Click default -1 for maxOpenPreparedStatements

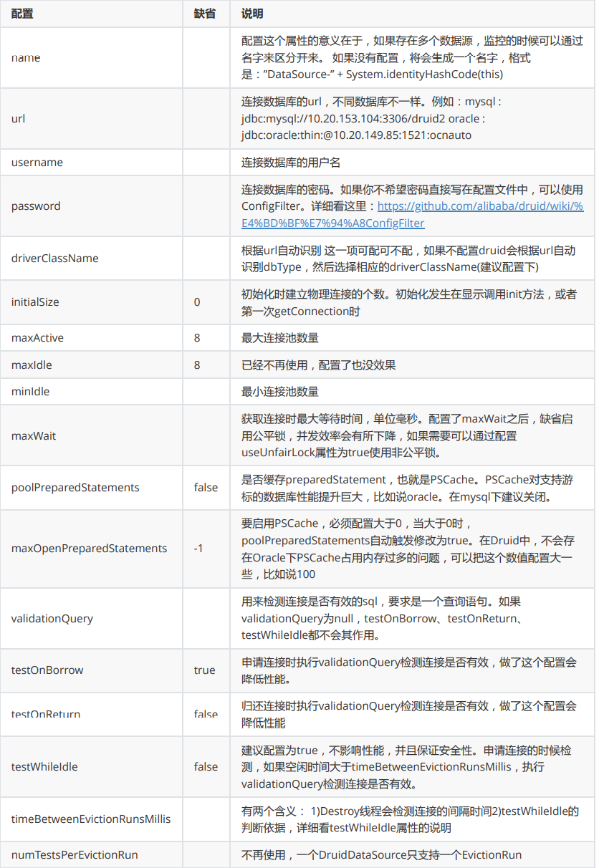click(x=198, y=549)
